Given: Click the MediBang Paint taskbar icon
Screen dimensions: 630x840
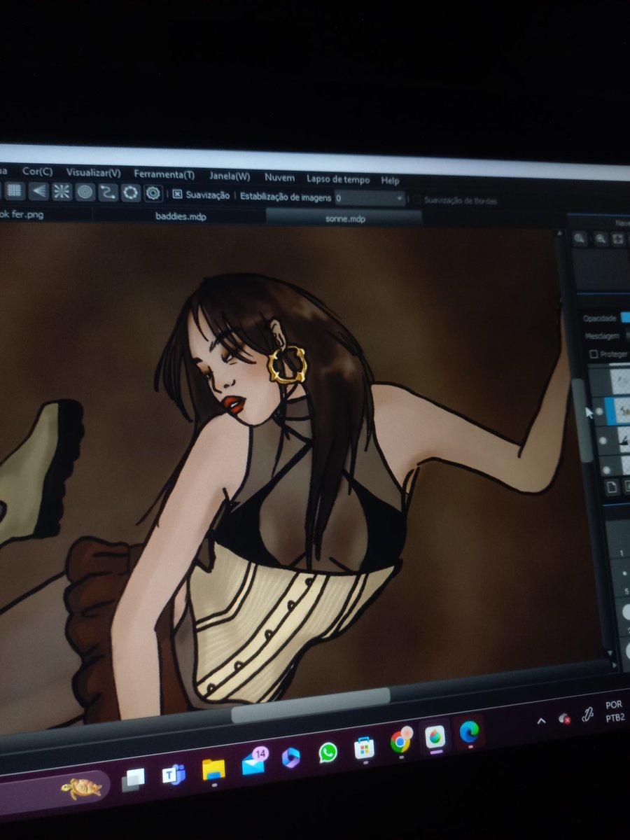Looking at the screenshot, I should tap(435, 736).
